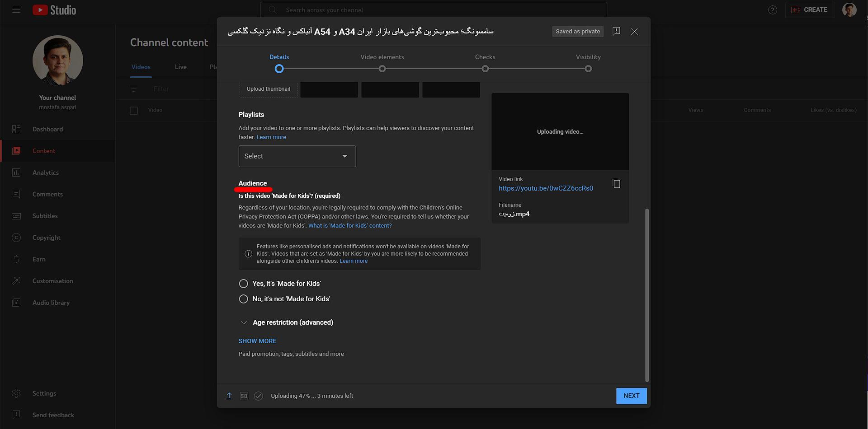The image size is (868, 429).
Task: Select the second auto-generated thumbnail
Action: [390, 89]
